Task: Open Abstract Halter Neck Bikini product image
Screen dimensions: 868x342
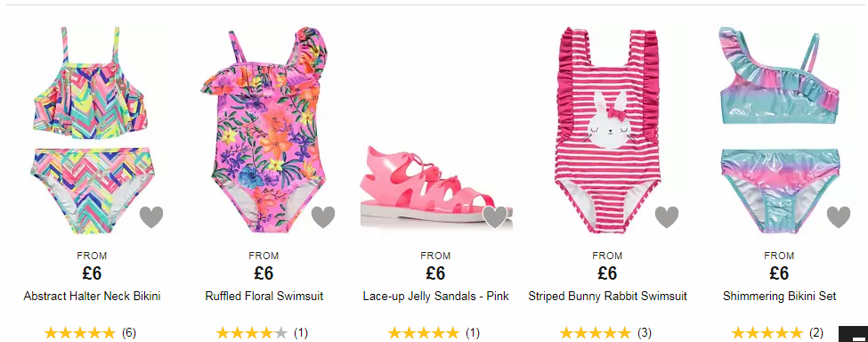Action: [x=92, y=130]
